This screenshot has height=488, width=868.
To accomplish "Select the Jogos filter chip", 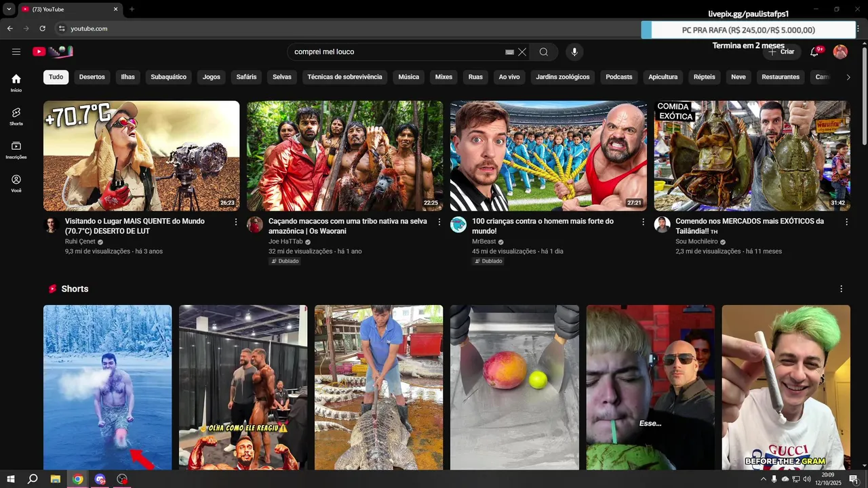I will coord(212,77).
